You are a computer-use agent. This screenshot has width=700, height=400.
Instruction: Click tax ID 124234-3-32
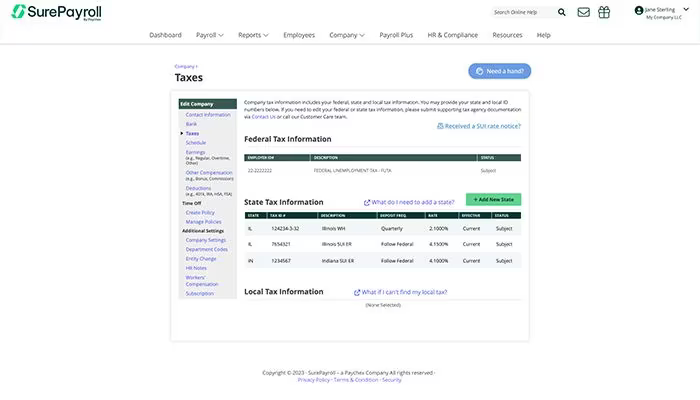(x=285, y=229)
